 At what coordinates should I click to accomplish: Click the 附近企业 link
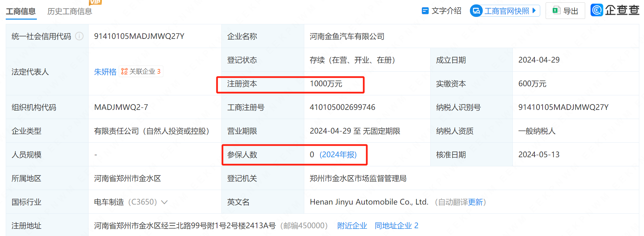coord(352,226)
